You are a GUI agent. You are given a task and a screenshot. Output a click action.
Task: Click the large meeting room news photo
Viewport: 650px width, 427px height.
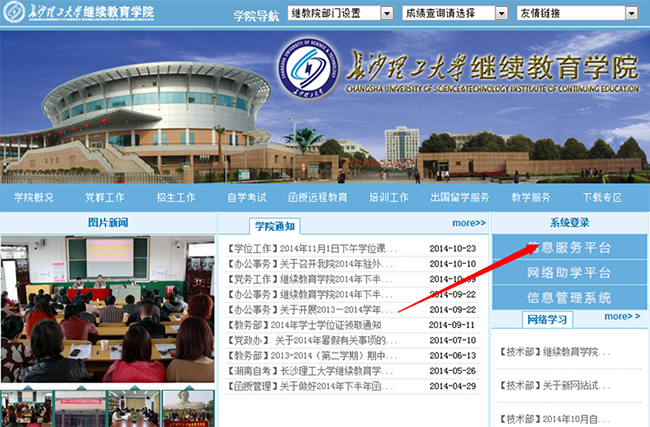[107, 310]
